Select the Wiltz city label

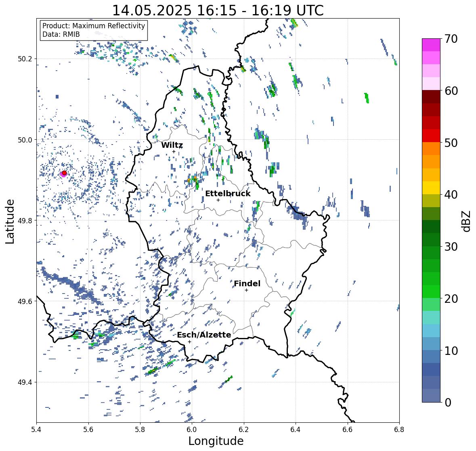pyautogui.click(x=172, y=145)
